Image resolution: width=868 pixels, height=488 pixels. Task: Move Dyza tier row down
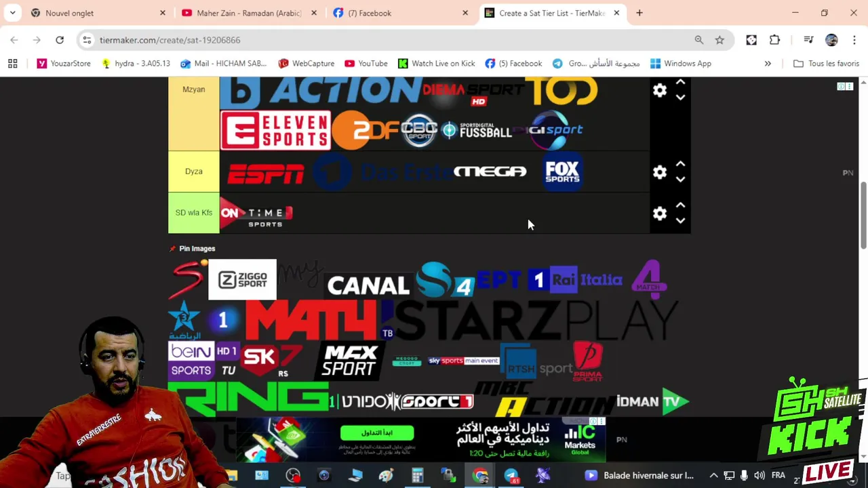tap(680, 180)
